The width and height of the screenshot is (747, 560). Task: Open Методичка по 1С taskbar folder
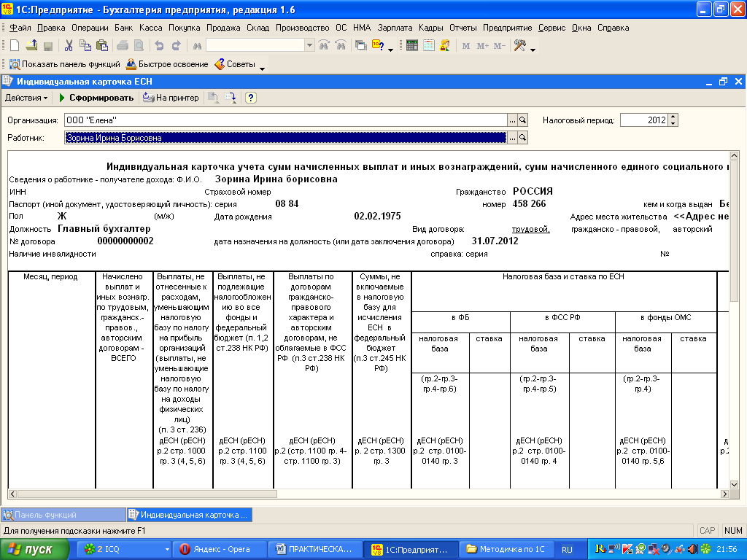point(507,550)
